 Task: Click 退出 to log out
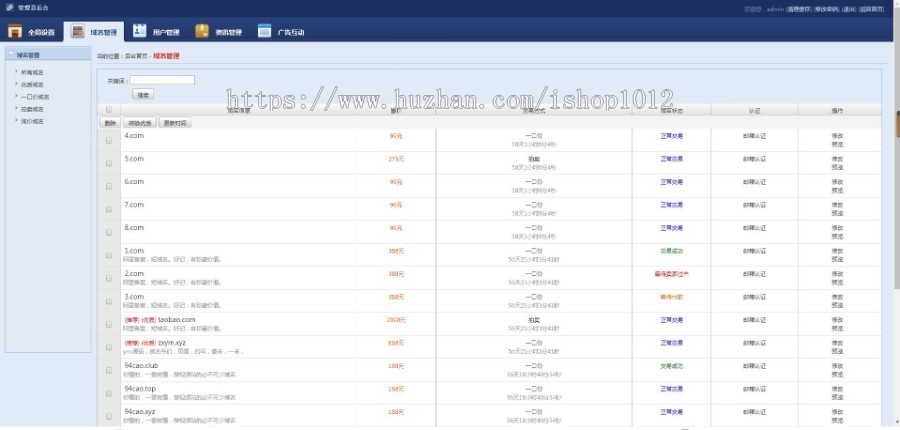coord(849,9)
